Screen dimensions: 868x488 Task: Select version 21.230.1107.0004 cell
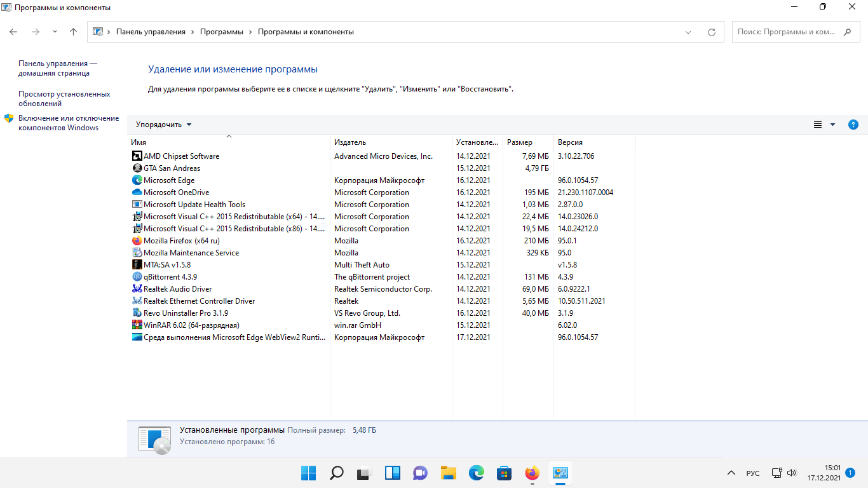click(585, 192)
